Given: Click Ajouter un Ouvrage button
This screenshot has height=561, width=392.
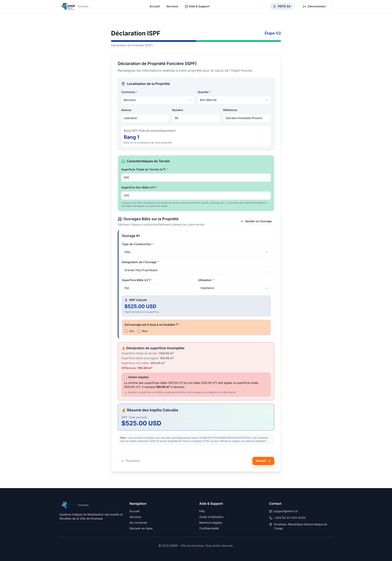Looking at the screenshot, I should 256,221.
